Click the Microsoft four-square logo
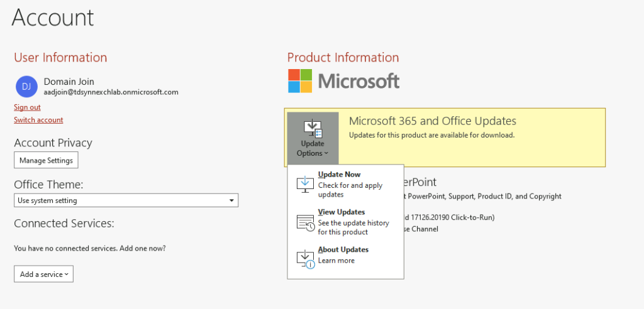The width and height of the screenshot is (644, 309). (300, 81)
